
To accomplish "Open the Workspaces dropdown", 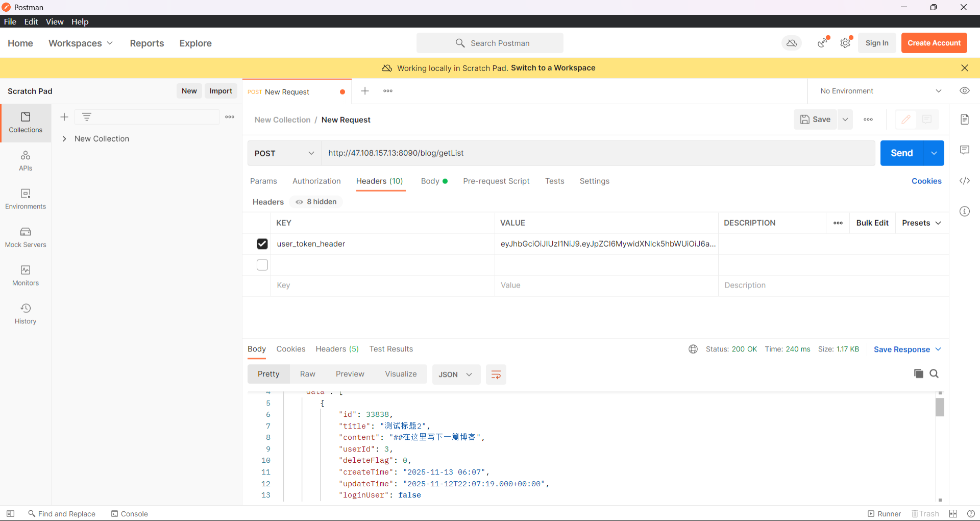I will click(81, 43).
